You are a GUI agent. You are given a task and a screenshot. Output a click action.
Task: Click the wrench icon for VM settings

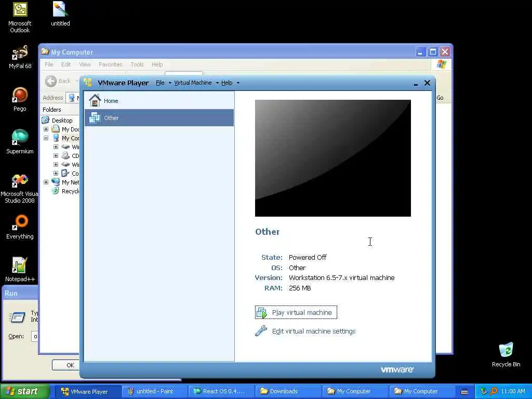(x=261, y=331)
